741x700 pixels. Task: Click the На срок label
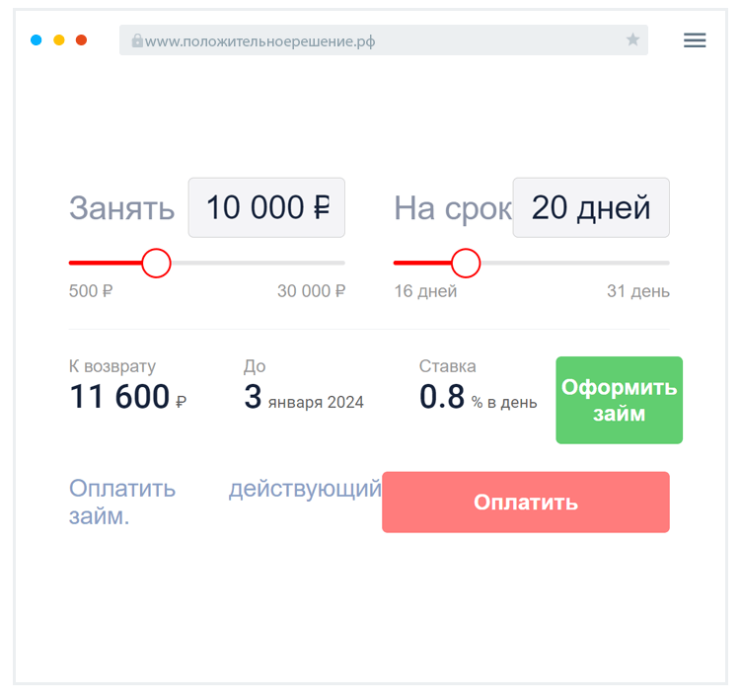click(x=453, y=208)
